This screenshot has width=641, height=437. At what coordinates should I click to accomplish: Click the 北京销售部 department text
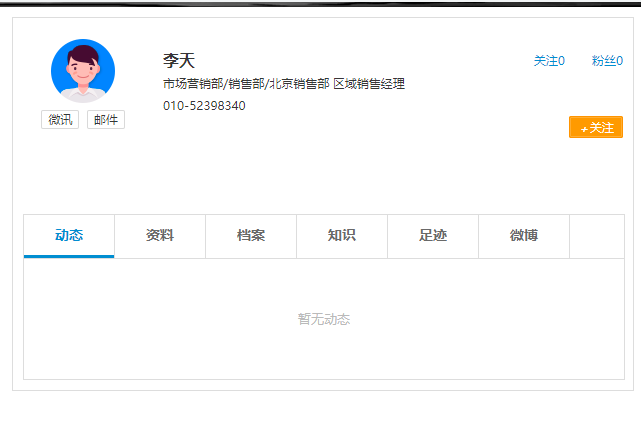coord(299,84)
